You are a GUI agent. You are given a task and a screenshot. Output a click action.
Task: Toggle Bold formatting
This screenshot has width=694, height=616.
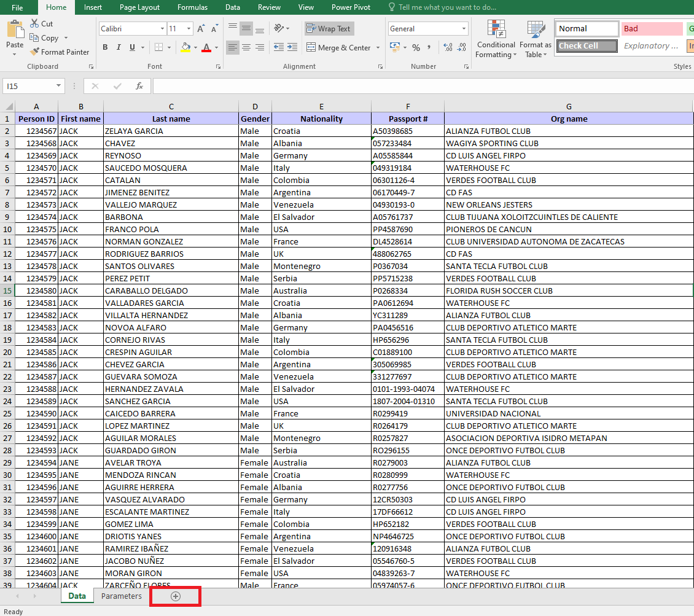coord(105,48)
